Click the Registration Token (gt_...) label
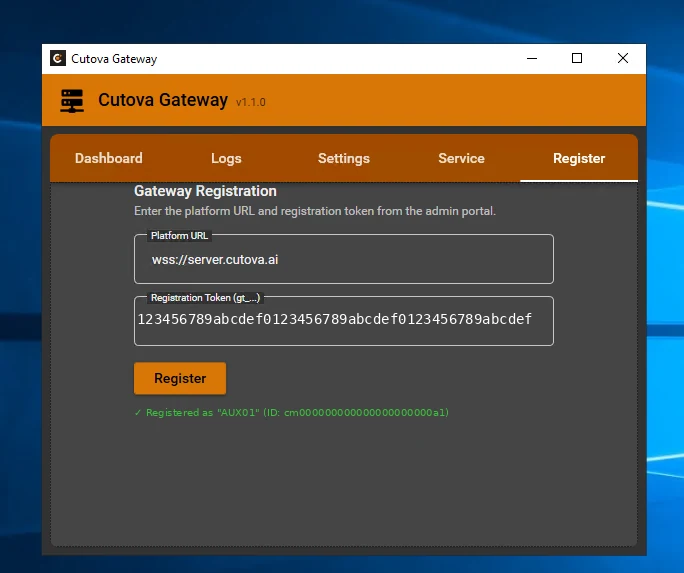Screen dimensions: 684x573 pyautogui.click(x=205, y=297)
